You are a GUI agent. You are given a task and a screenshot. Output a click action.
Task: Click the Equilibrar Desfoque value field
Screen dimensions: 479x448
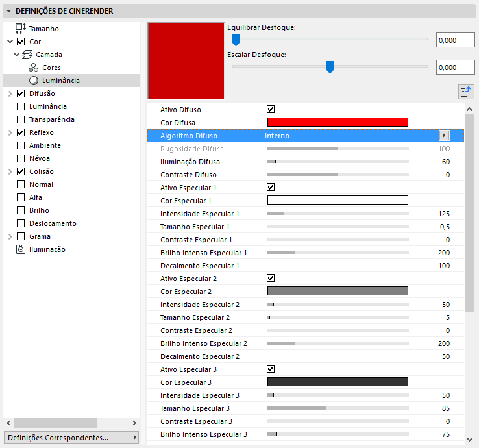(x=456, y=40)
